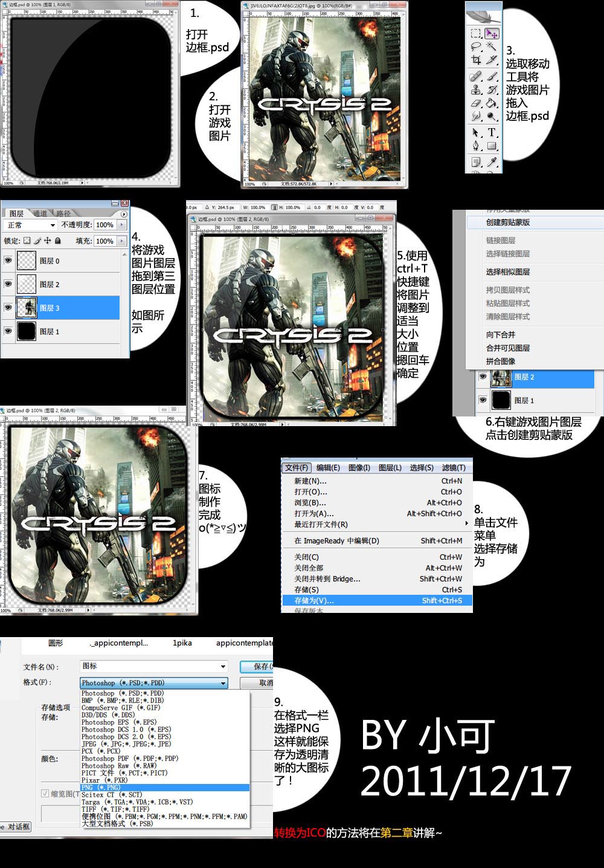
Task: Expand 最近打开文件 submenu arrow
Action: click(466, 524)
